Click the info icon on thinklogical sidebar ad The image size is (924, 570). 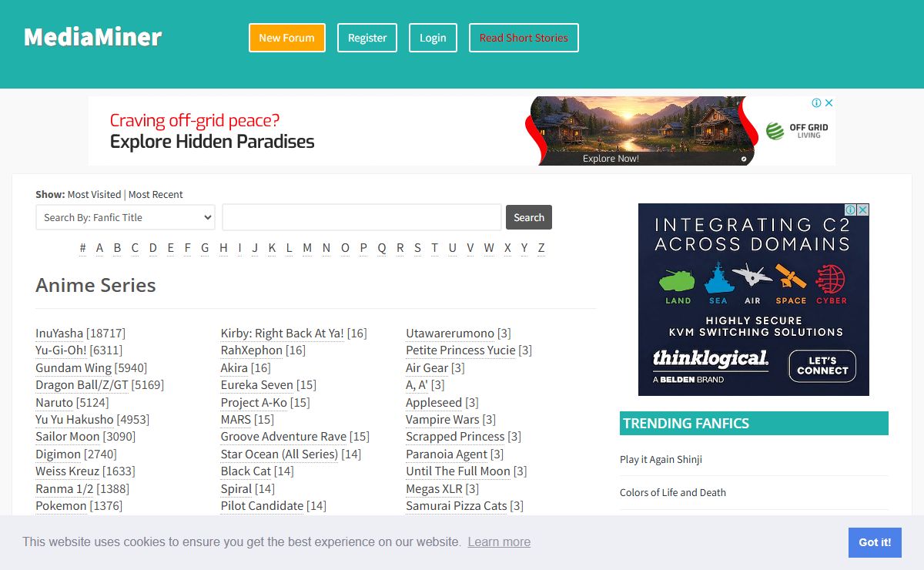pos(851,210)
